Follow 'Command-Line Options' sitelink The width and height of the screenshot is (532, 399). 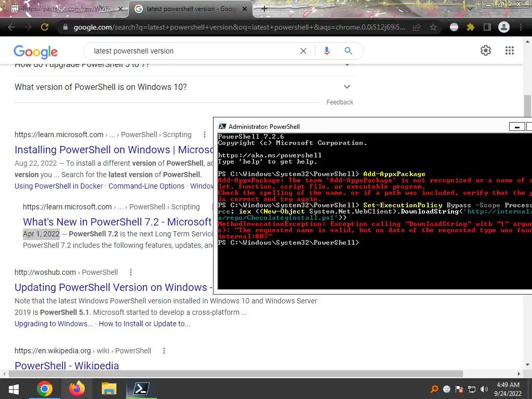point(147,186)
